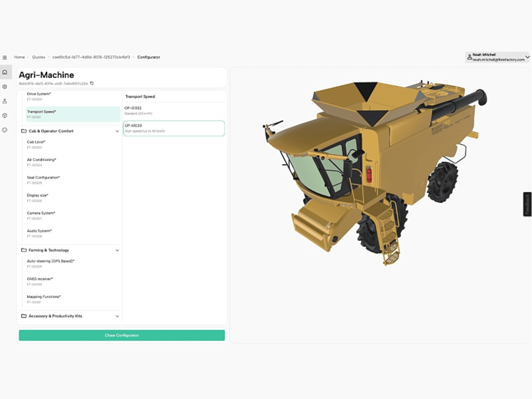Open the Feedback tab on the right edge
The image size is (532, 399).
pos(527,203)
